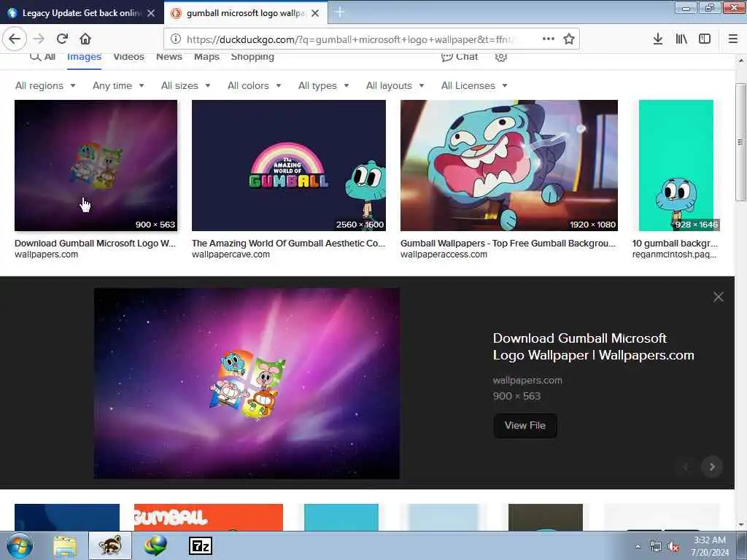Image resolution: width=747 pixels, height=560 pixels.
Task: Switch to the News tab
Action: [169, 57]
